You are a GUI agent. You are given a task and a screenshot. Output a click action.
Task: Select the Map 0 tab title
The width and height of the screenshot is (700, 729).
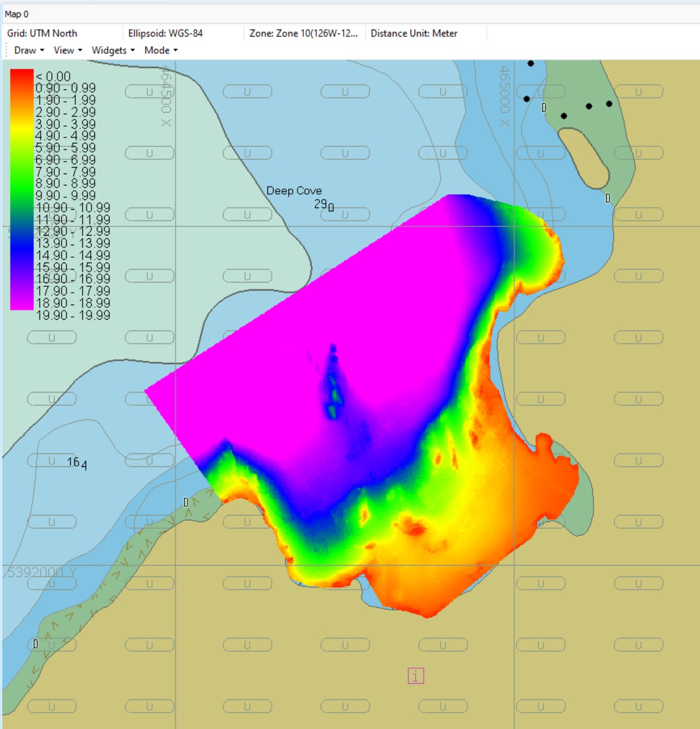click(17, 14)
